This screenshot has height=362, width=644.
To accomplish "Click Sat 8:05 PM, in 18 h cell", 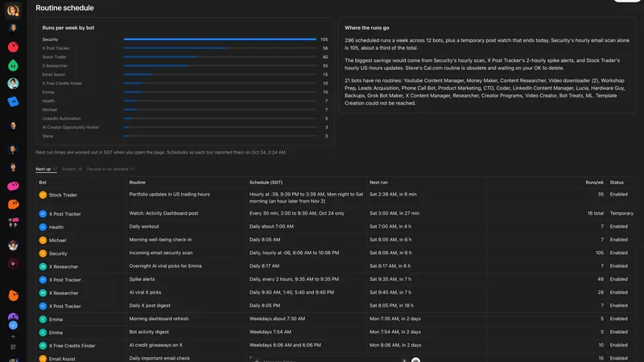I will point(391,306).
